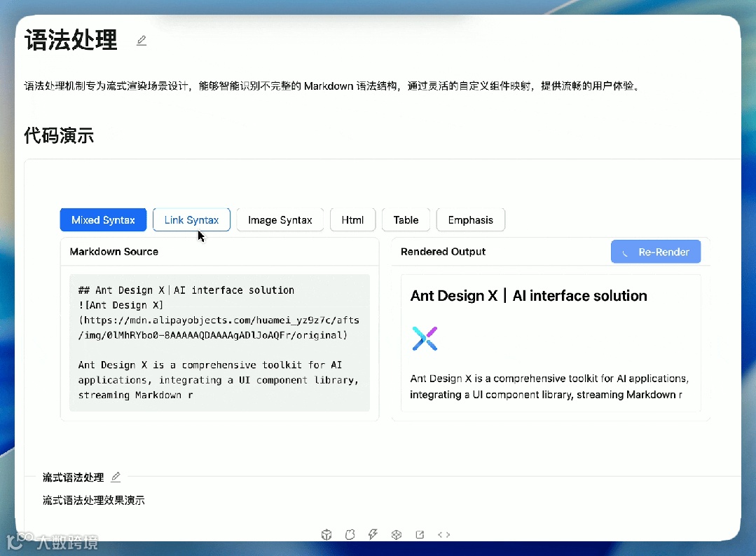Open demo in CodeSandbox cube icon
The width and height of the screenshot is (756, 556).
(327, 534)
